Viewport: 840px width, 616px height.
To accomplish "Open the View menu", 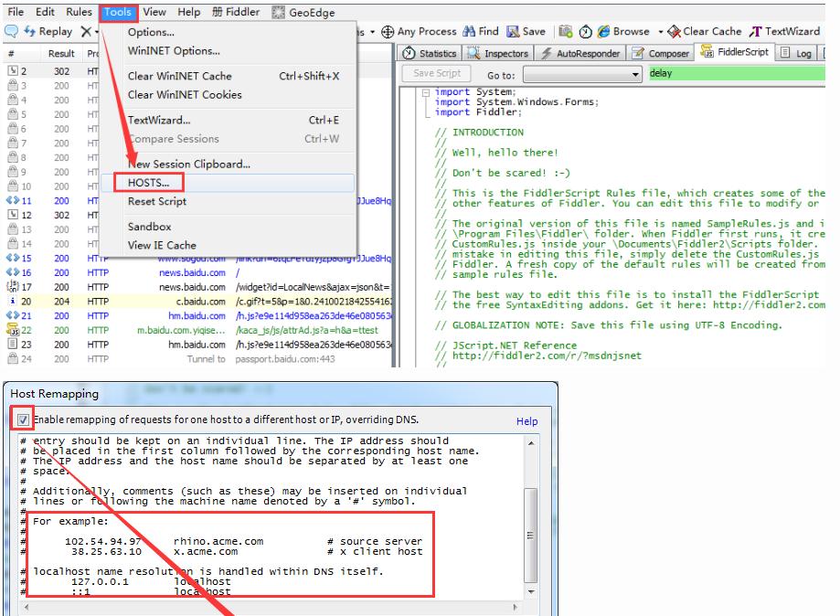I will (154, 12).
